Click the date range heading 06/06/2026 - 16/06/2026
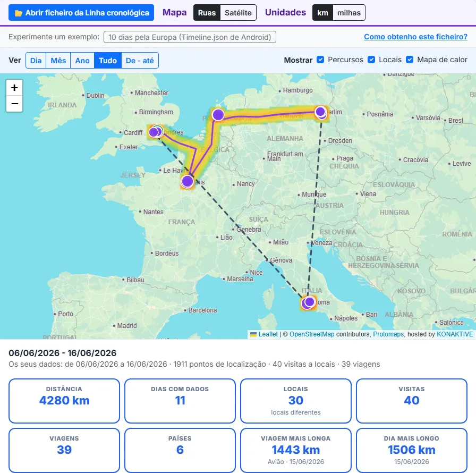 coord(63,353)
